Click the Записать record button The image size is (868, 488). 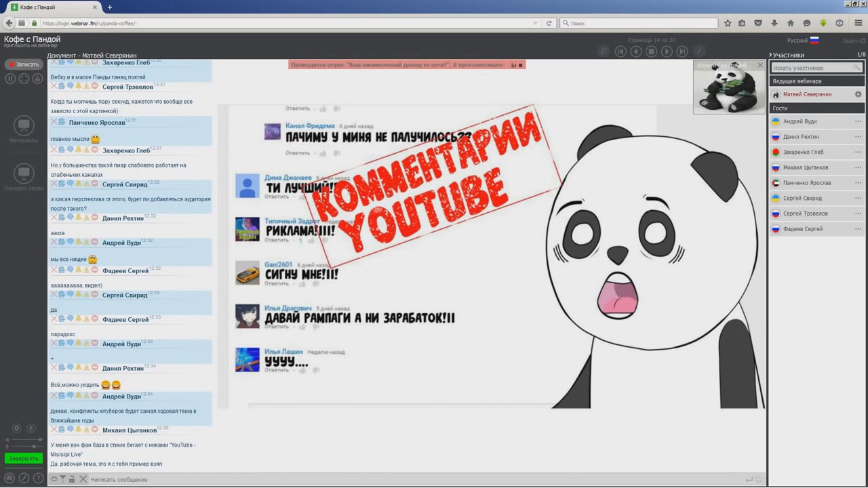[x=24, y=64]
